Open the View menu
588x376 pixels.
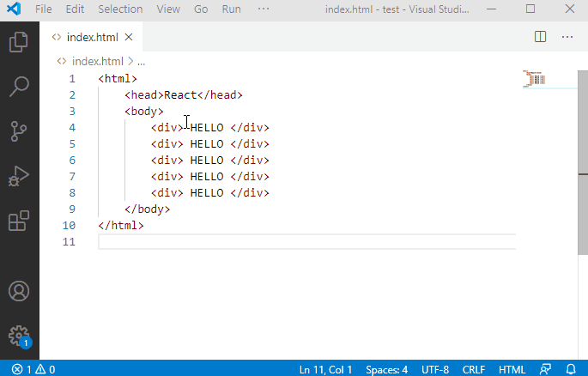click(168, 9)
